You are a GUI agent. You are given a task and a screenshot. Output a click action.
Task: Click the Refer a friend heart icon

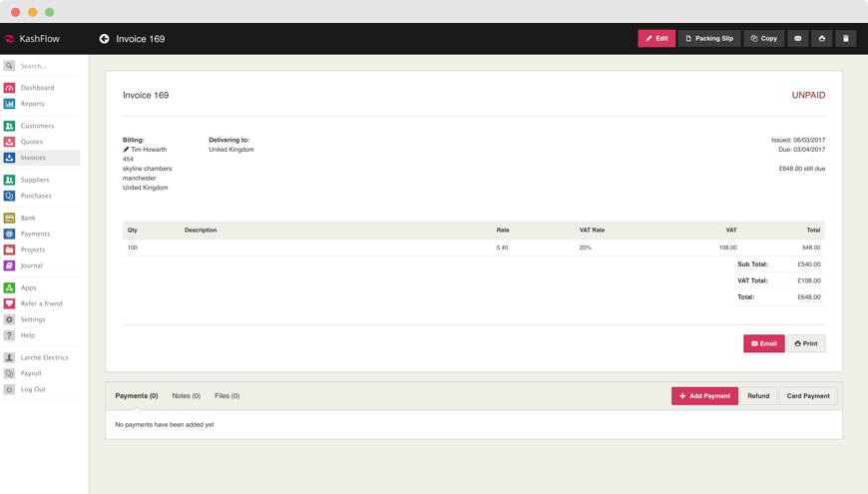[x=9, y=303]
